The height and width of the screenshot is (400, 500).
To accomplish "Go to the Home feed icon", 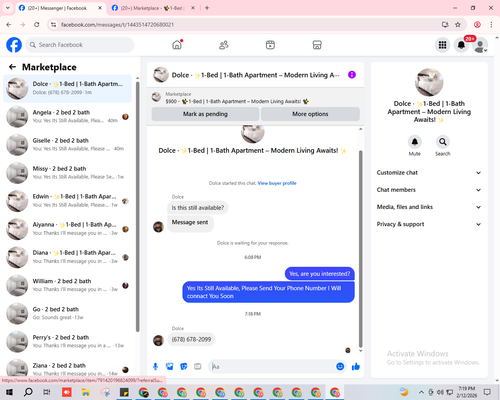I will click(x=177, y=45).
